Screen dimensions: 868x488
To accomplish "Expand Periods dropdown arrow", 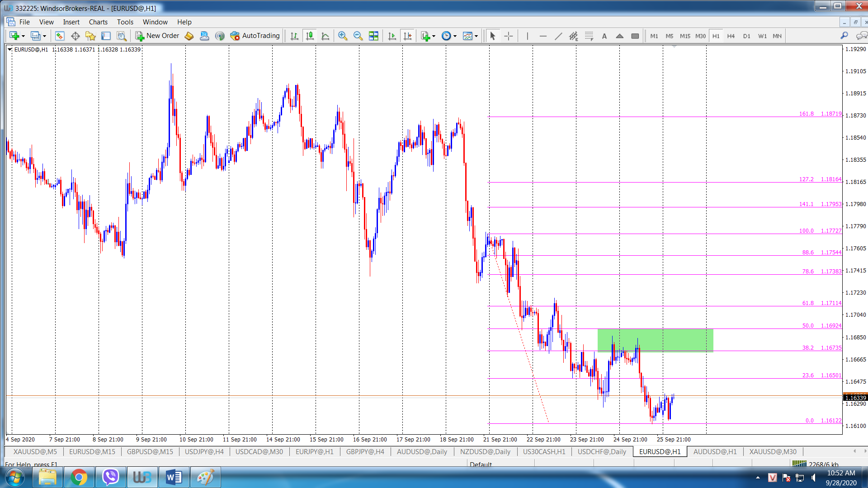I will tap(455, 36).
